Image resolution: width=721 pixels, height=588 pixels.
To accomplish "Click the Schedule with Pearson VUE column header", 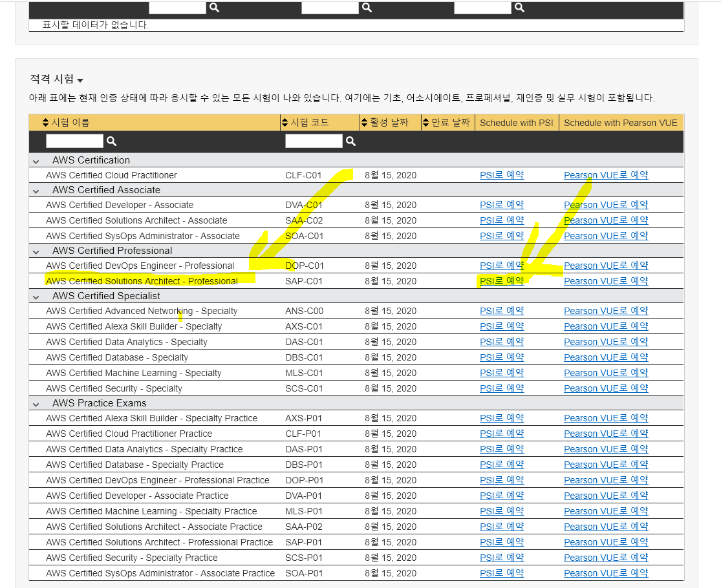I will coord(620,123).
